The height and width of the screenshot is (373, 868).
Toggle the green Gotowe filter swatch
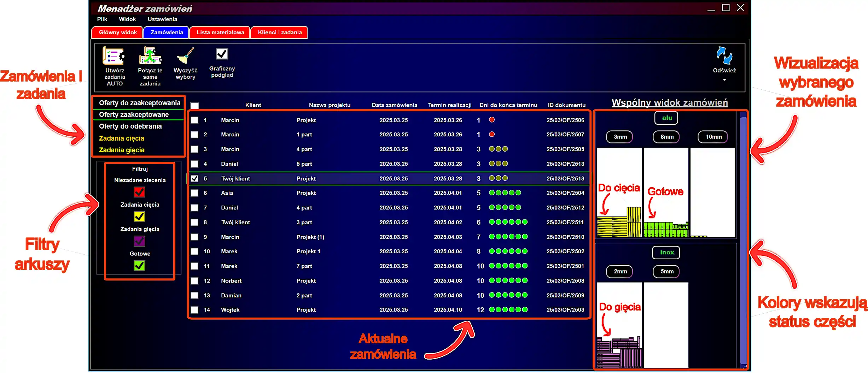tap(139, 266)
